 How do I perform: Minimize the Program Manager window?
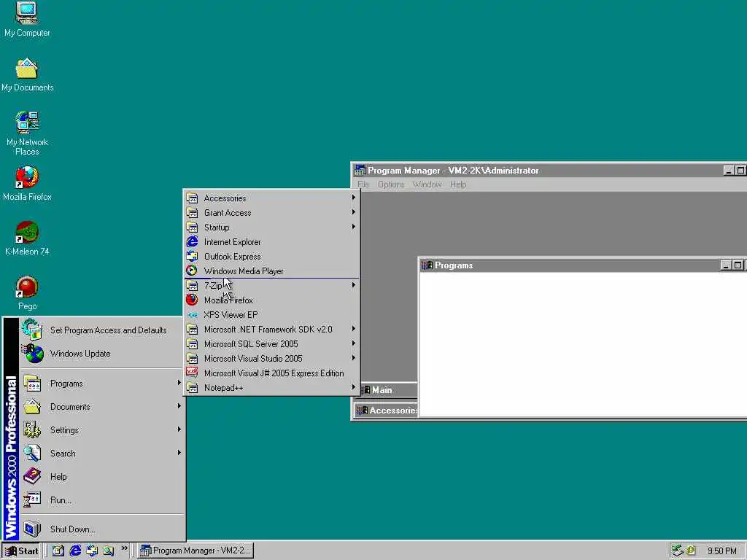point(729,171)
